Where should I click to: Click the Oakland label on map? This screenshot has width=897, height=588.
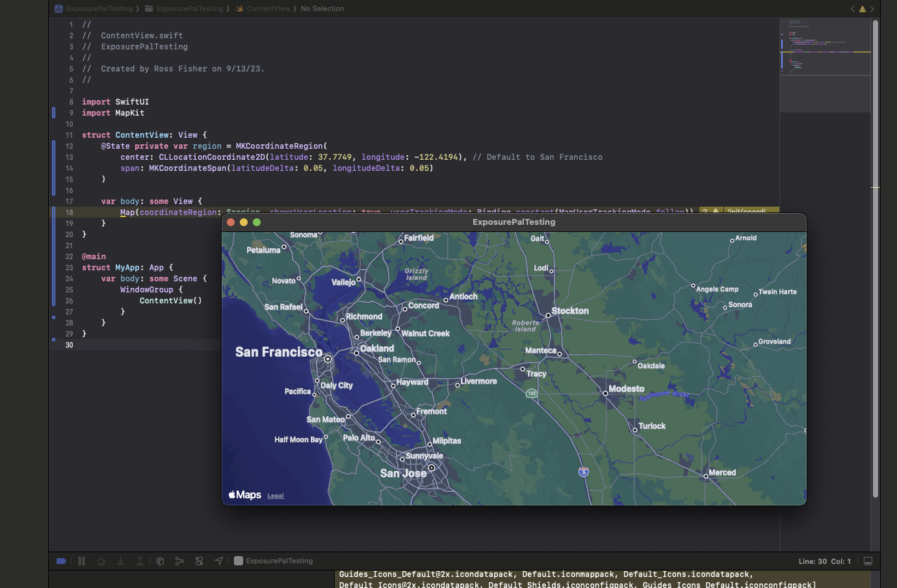(x=377, y=349)
